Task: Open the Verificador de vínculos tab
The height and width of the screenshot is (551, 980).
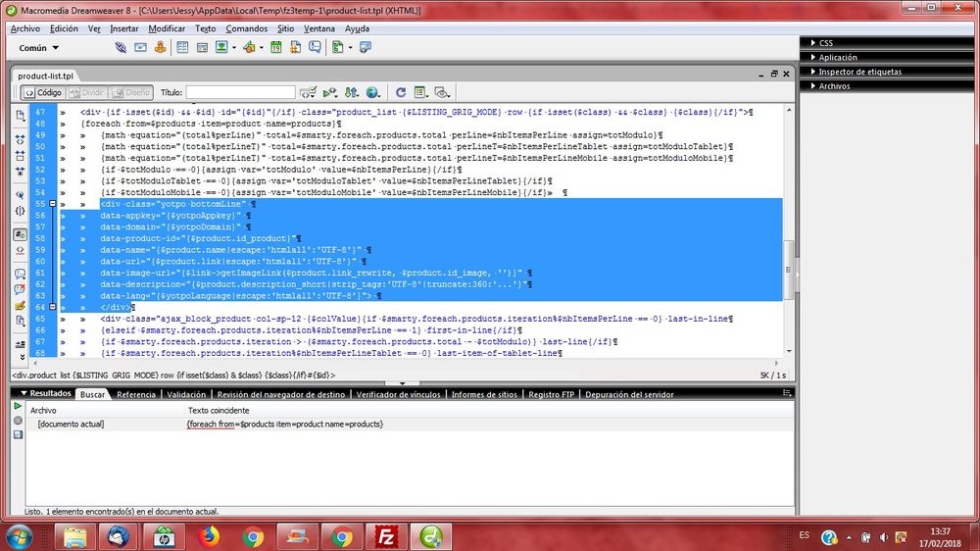Action: point(398,395)
